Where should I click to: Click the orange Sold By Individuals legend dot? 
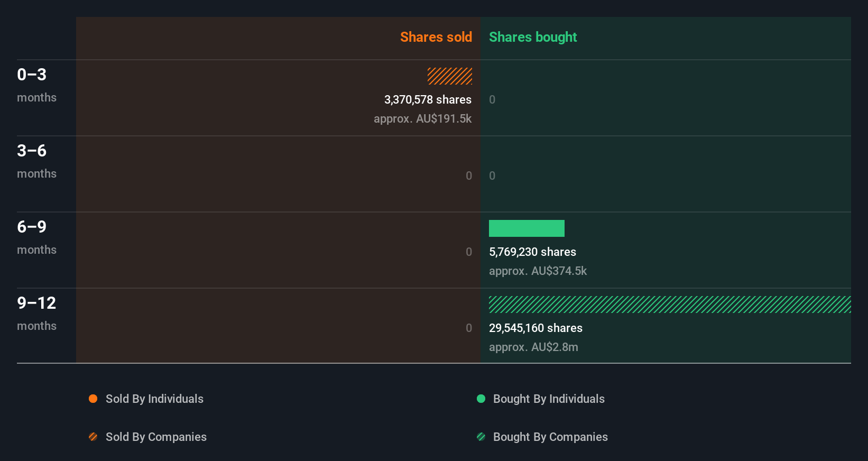[93, 399]
